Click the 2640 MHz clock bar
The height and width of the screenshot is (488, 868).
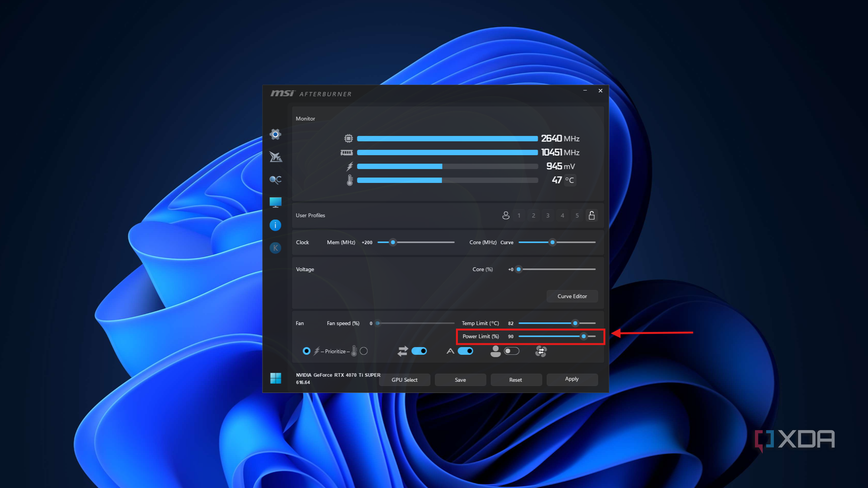coord(448,138)
